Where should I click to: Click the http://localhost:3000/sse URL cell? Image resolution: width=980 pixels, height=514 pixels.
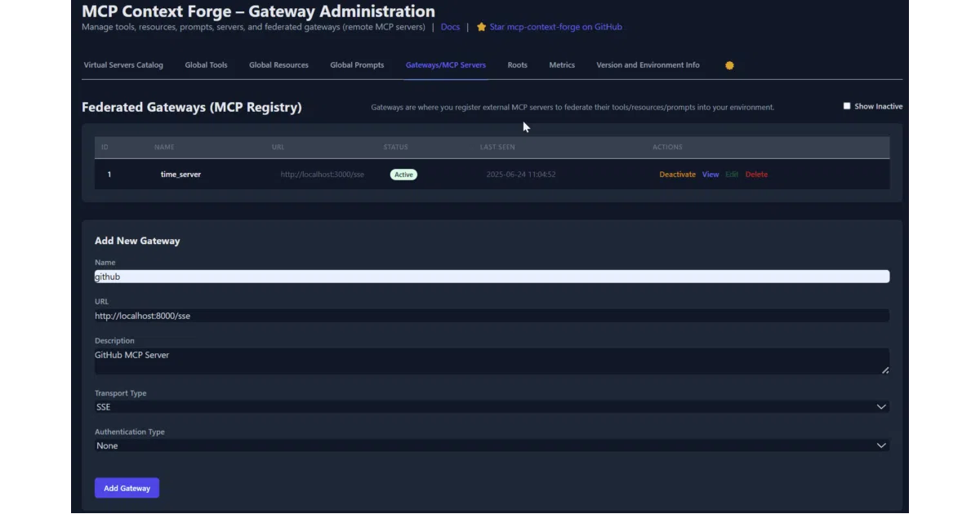click(322, 175)
